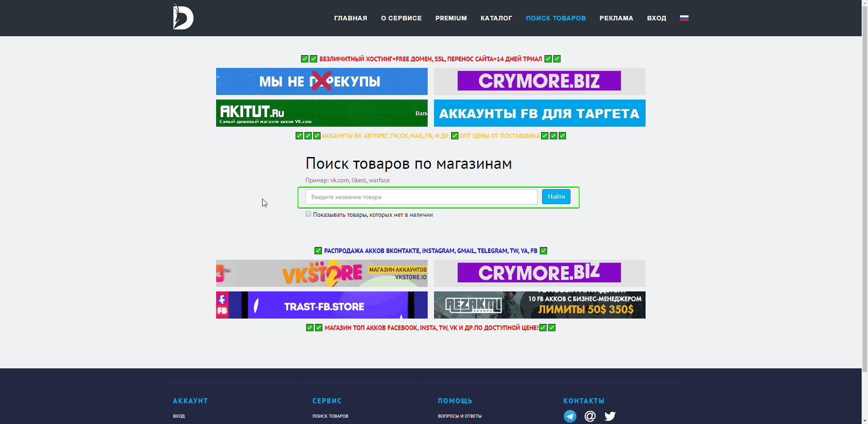Open the PREMIUM menu item

451,18
